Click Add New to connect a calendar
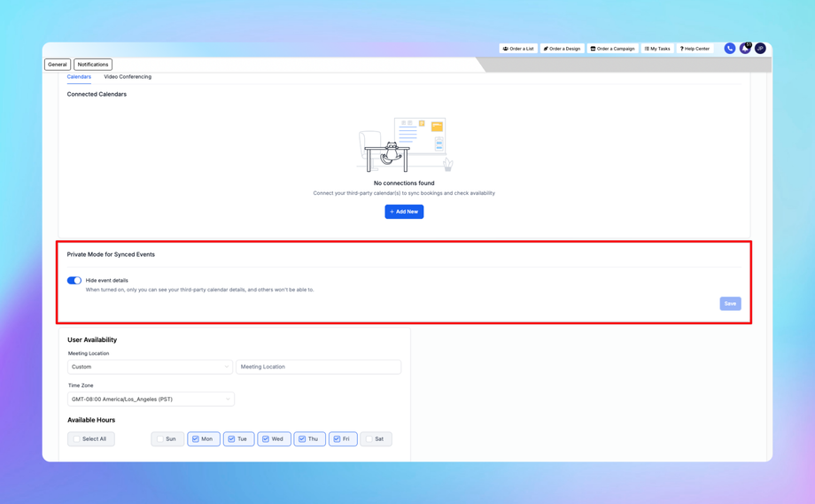Screen dimensions: 815x504 coord(404,212)
